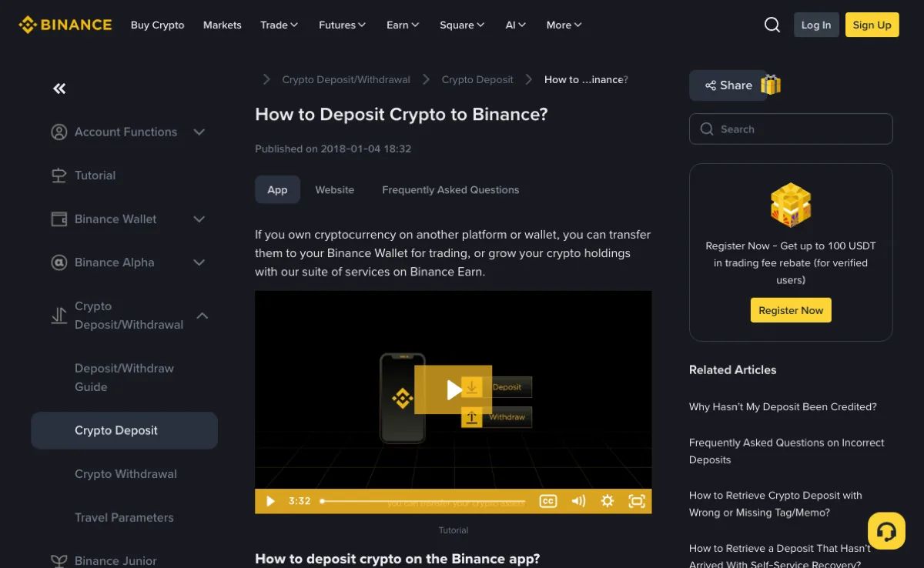Click the Account Functions user icon
Image resolution: width=924 pixels, height=568 pixels.
(x=59, y=132)
